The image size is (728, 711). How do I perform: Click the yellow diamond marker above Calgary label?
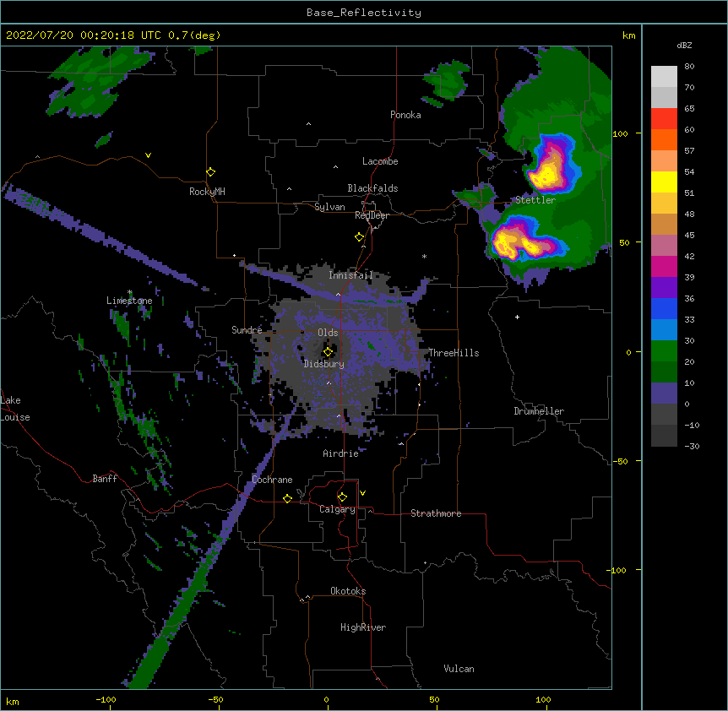(342, 497)
